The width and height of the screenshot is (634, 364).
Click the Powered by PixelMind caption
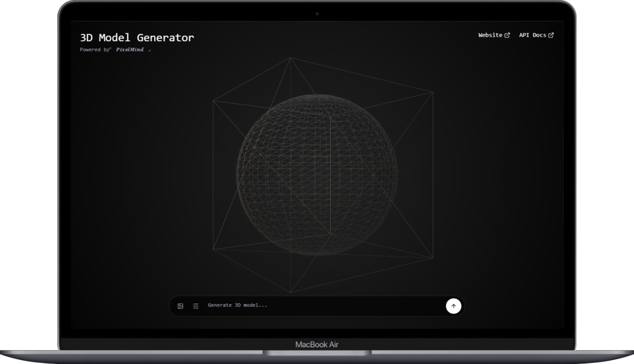coord(115,49)
